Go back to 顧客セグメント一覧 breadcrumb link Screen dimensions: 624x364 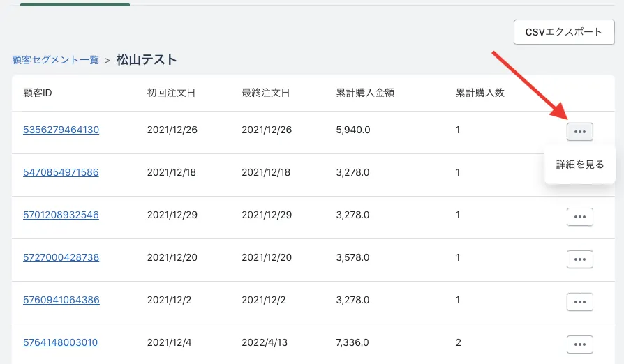pyautogui.click(x=55, y=60)
